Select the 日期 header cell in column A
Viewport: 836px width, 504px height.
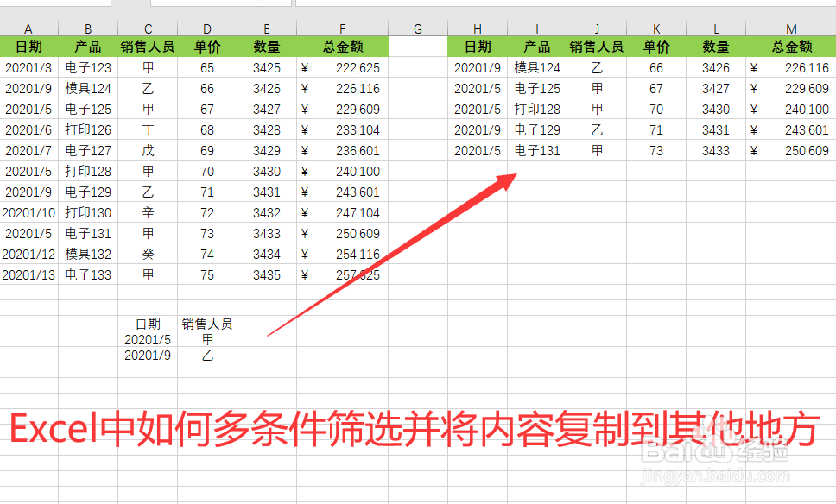tap(28, 47)
